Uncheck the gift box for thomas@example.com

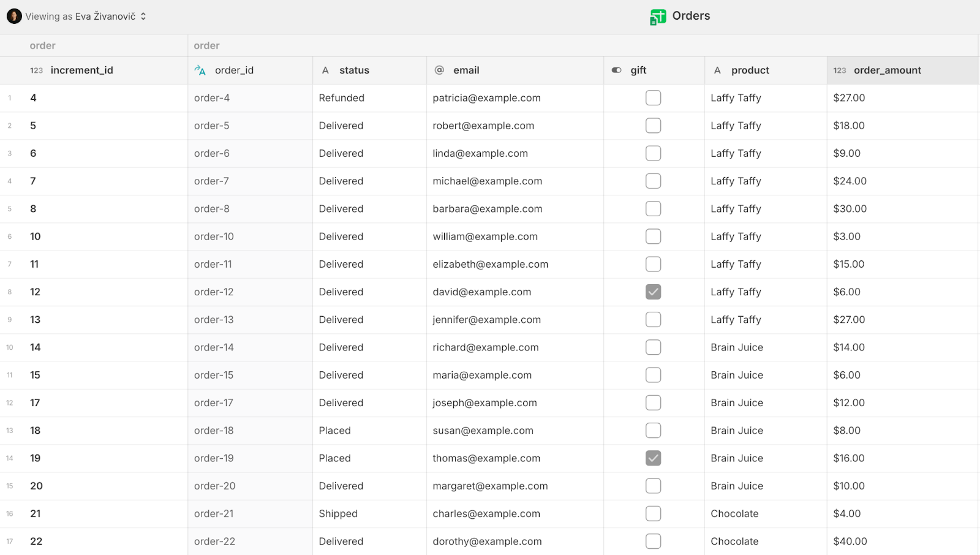click(654, 458)
